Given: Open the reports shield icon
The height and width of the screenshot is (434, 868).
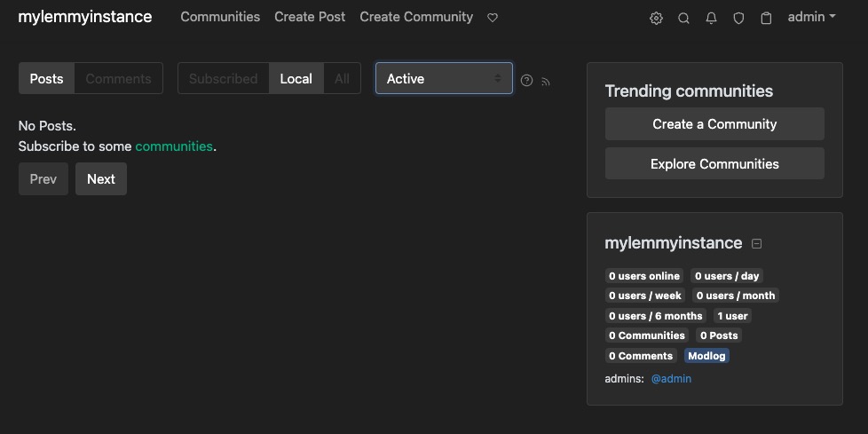Looking at the screenshot, I should point(738,18).
